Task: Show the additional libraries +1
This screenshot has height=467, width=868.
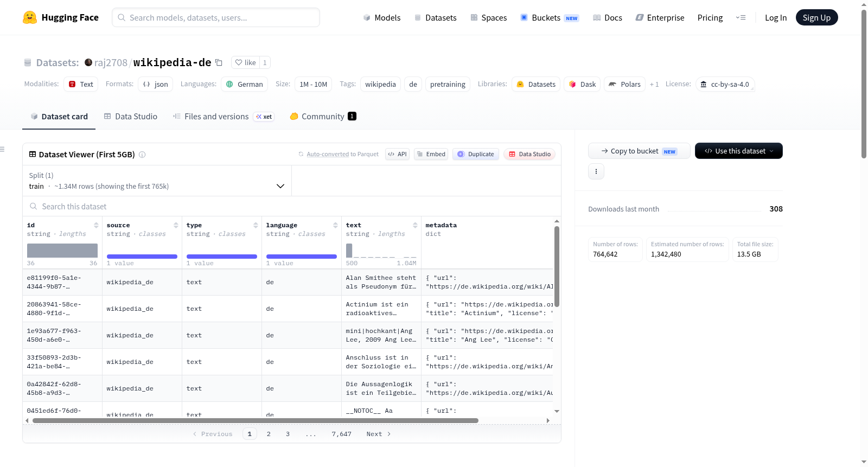Action: pyautogui.click(x=654, y=85)
